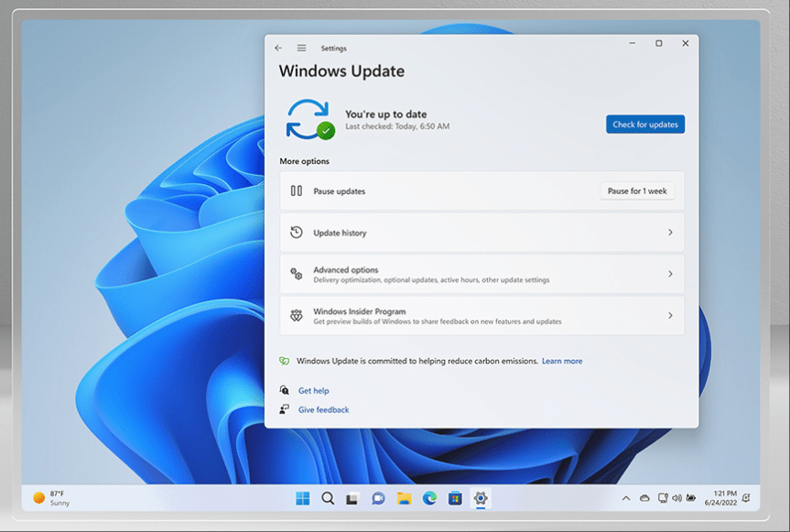Click the Check for updates button

(x=645, y=124)
